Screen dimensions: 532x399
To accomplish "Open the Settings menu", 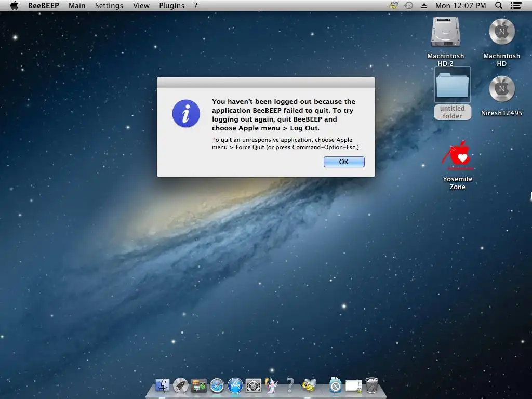I will tap(109, 5).
